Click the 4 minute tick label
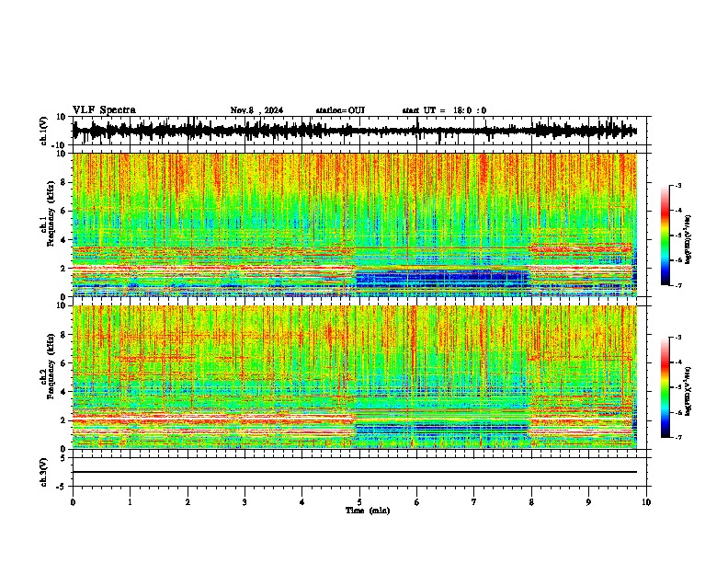Image resolution: width=728 pixels, height=563 pixels. tap(302, 502)
